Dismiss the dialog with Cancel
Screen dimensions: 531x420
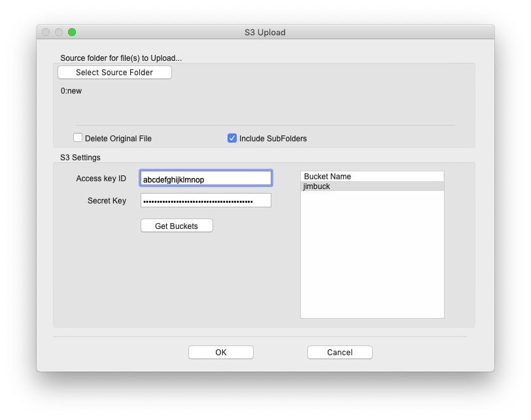339,352
